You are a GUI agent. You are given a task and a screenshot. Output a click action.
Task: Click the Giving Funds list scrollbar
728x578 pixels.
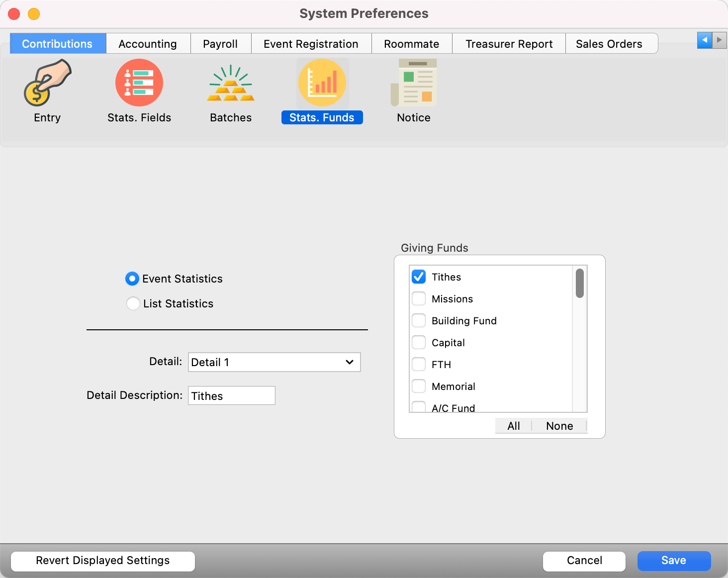click(x=579, y=284)
